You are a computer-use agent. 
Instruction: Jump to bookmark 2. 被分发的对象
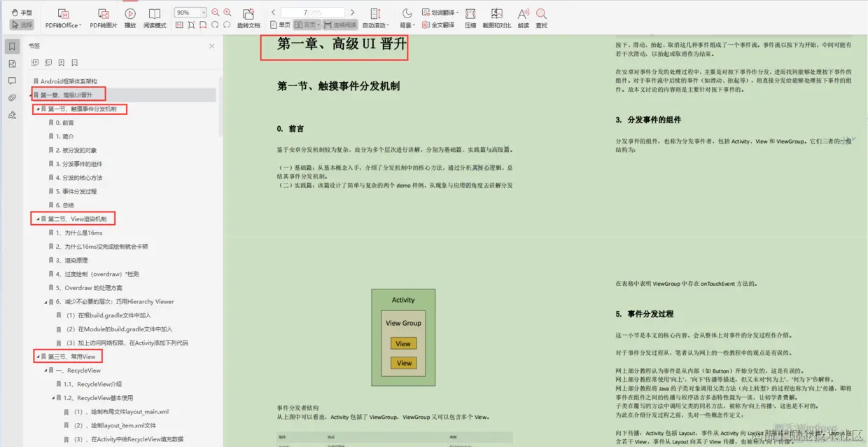pos(73,150)
